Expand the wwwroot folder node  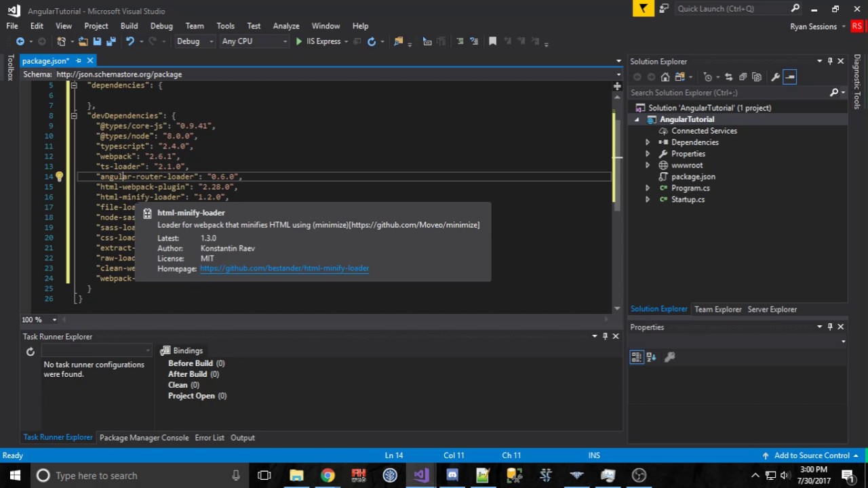[647, 165]
